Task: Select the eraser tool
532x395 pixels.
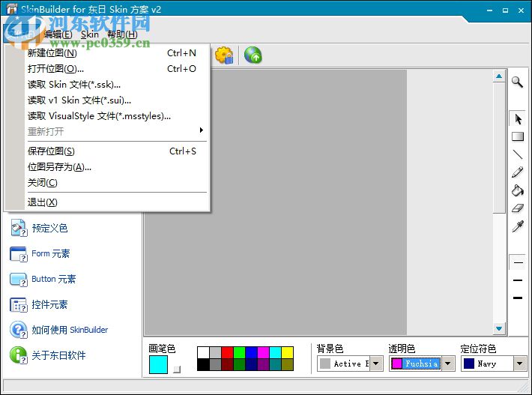Action: 518,208
